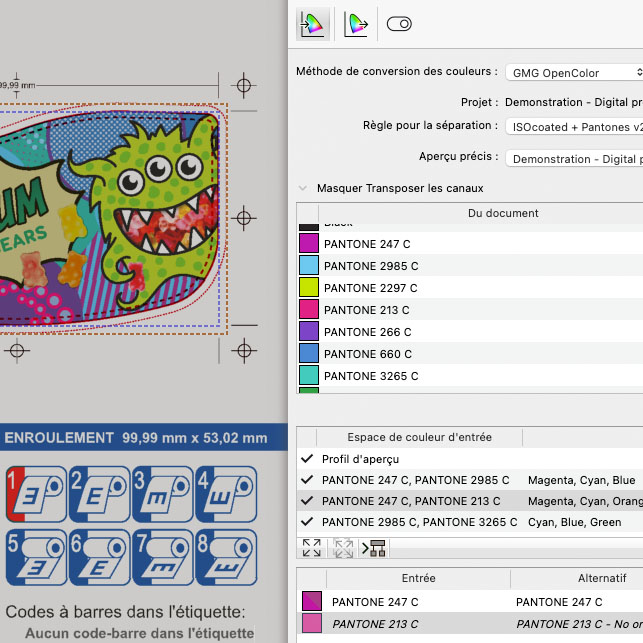Select the PANTONE 660 C row label

[x=368, y=354]
